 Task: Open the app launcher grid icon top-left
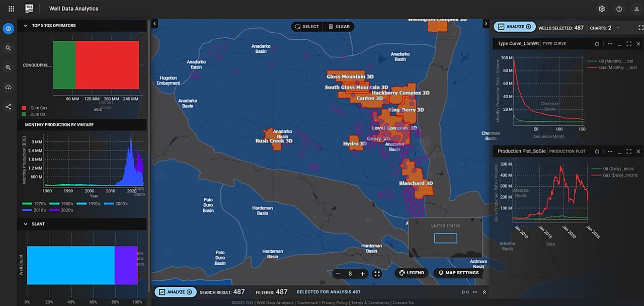click(11, 9)
